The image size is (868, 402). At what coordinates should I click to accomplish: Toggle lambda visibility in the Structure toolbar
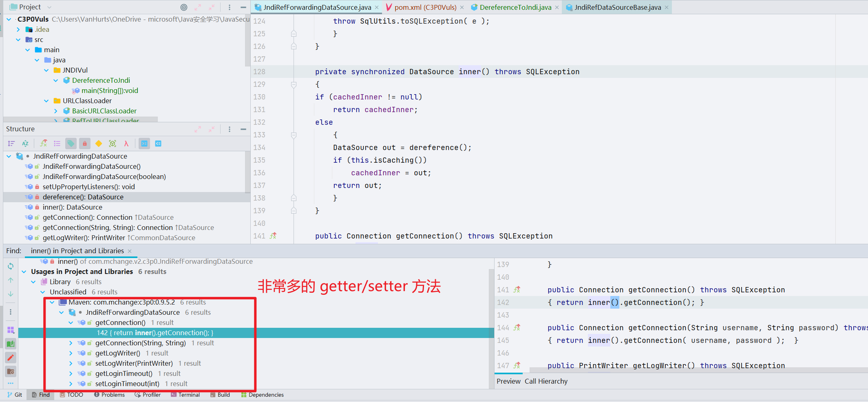pos(127,143)
